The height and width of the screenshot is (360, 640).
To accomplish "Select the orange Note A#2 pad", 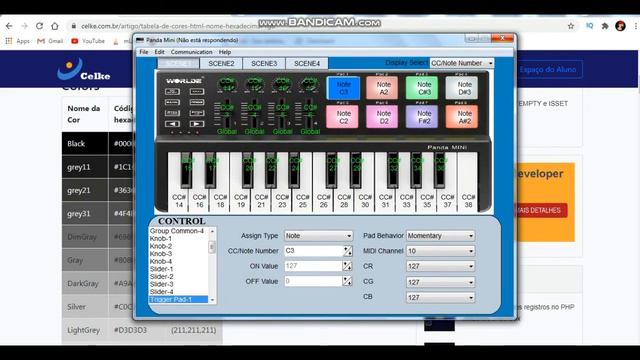I will [x=462, y=117].
